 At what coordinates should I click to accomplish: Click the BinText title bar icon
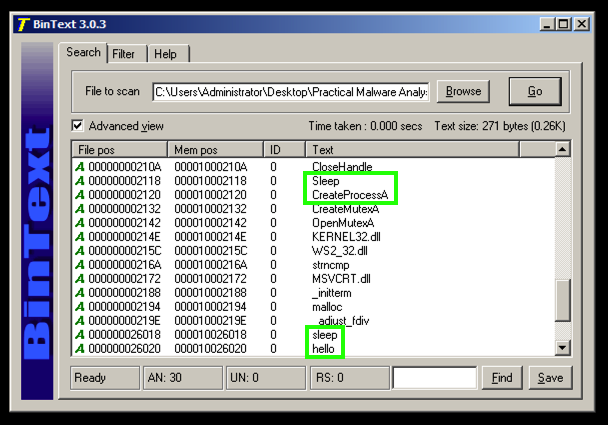coord(23,24)
